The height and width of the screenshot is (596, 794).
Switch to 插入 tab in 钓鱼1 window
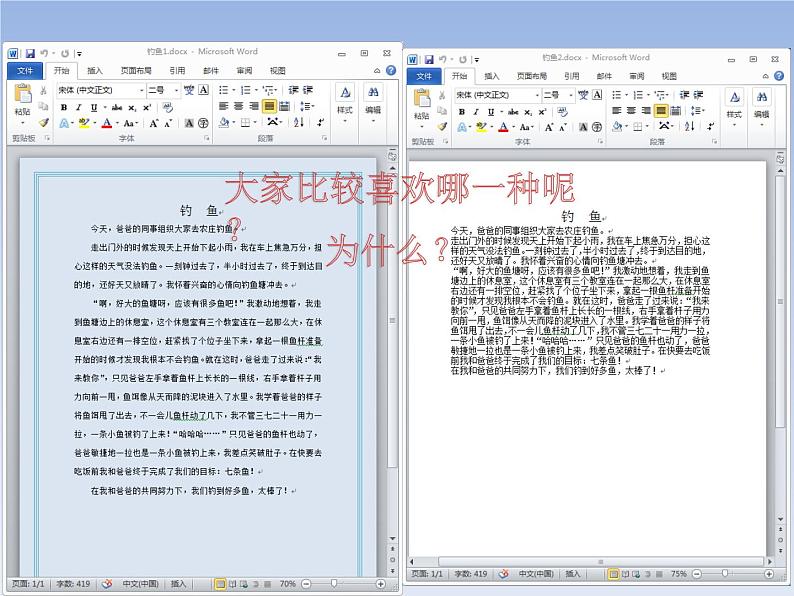95,70
